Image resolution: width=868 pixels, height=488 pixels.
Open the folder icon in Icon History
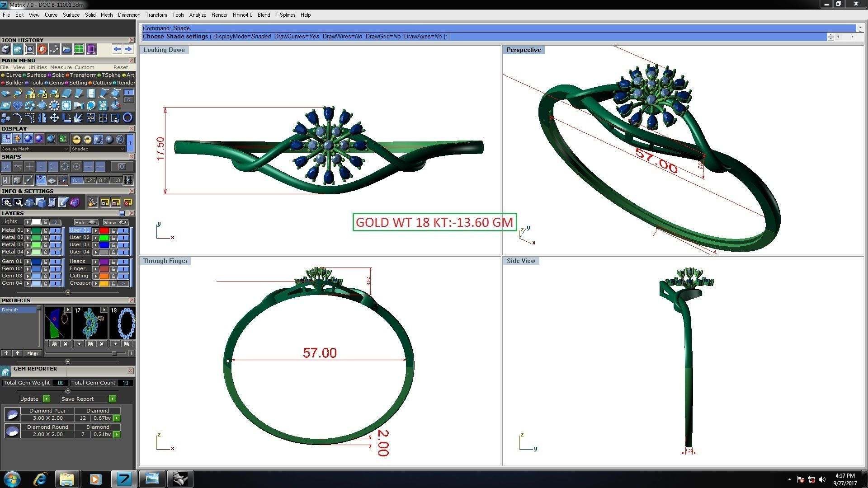pyautogui.click(x=66, y=49)
